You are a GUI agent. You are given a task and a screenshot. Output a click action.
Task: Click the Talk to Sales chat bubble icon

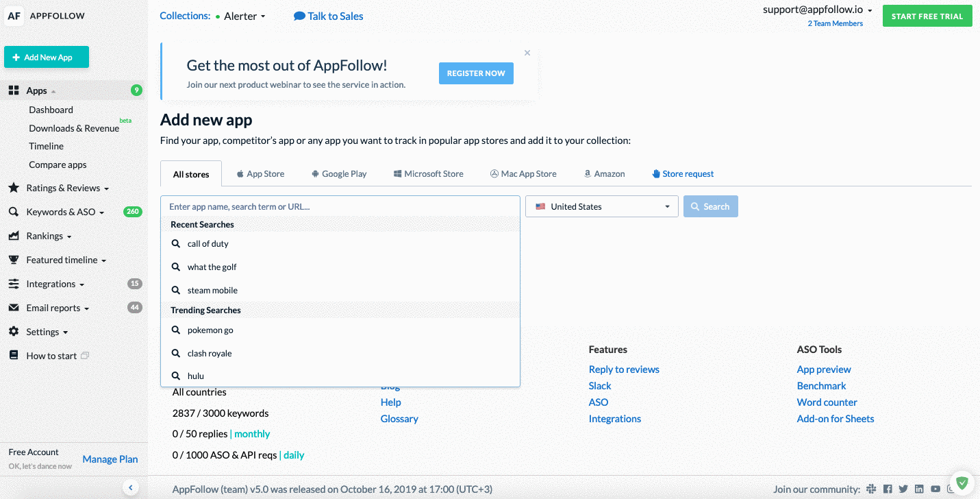click(299, 16)
